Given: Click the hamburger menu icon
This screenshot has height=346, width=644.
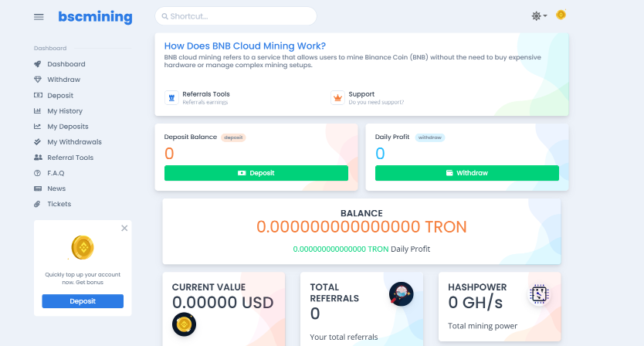Looking at the screenshot, I should pos(39,16).
